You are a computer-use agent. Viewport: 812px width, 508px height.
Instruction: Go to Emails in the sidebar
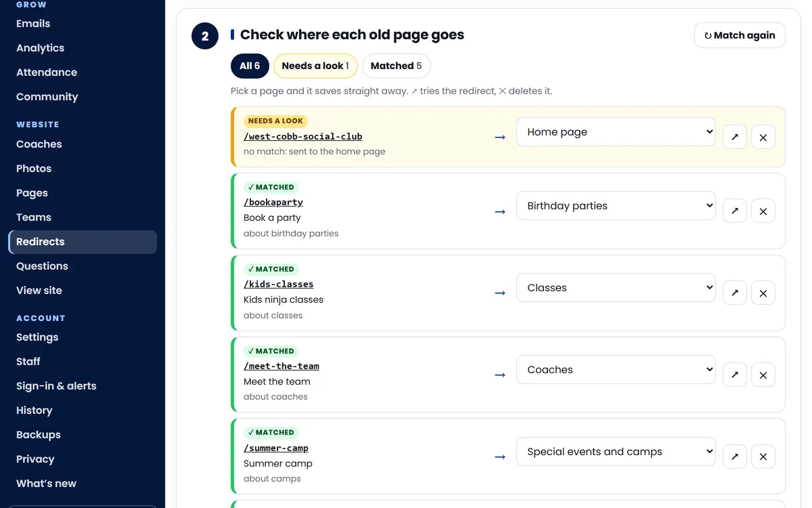tap(83, 24)
